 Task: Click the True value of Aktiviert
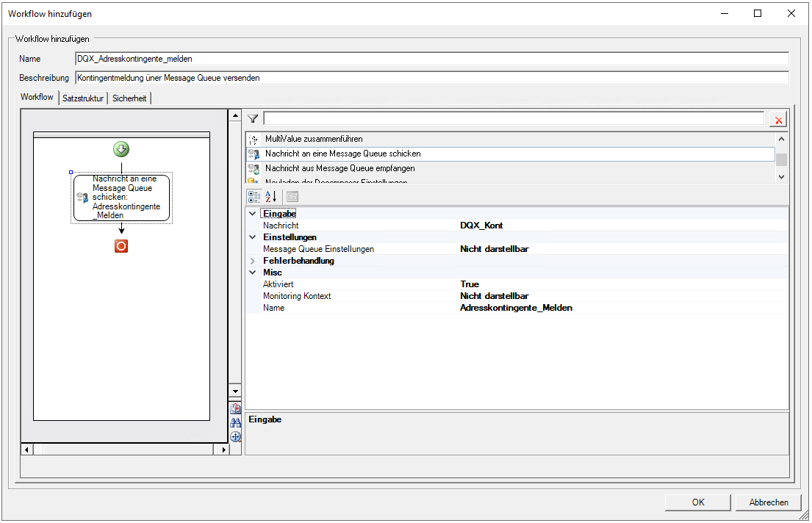coord(470,284)
